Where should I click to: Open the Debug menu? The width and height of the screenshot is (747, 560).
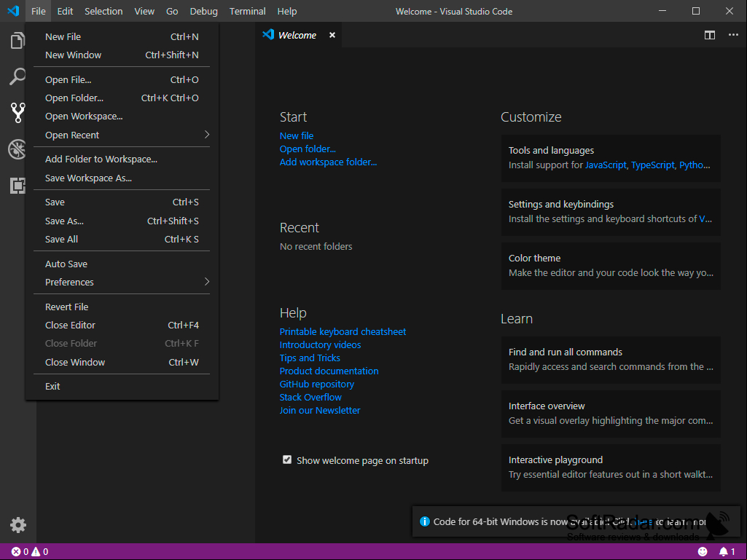204,11
